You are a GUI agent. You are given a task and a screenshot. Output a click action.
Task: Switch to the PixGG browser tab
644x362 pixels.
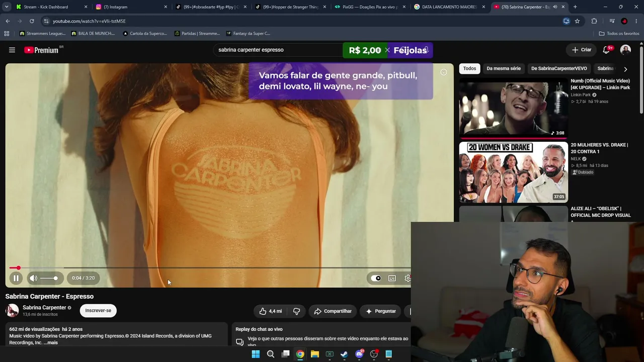(x=370, y=7)
